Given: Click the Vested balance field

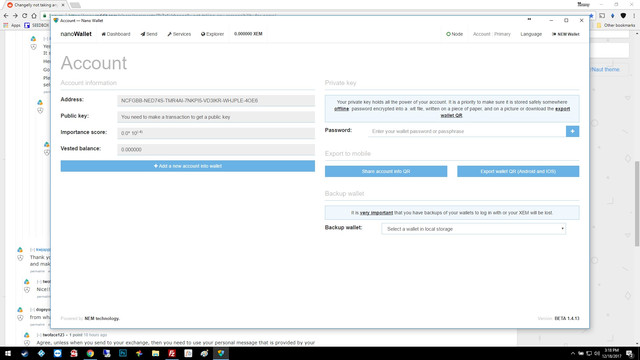Looking at the screenshot, I should [216, 149].
